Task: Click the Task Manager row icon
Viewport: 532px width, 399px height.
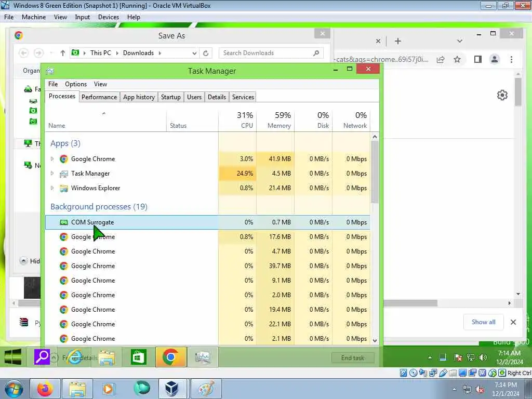Action: 63,174
